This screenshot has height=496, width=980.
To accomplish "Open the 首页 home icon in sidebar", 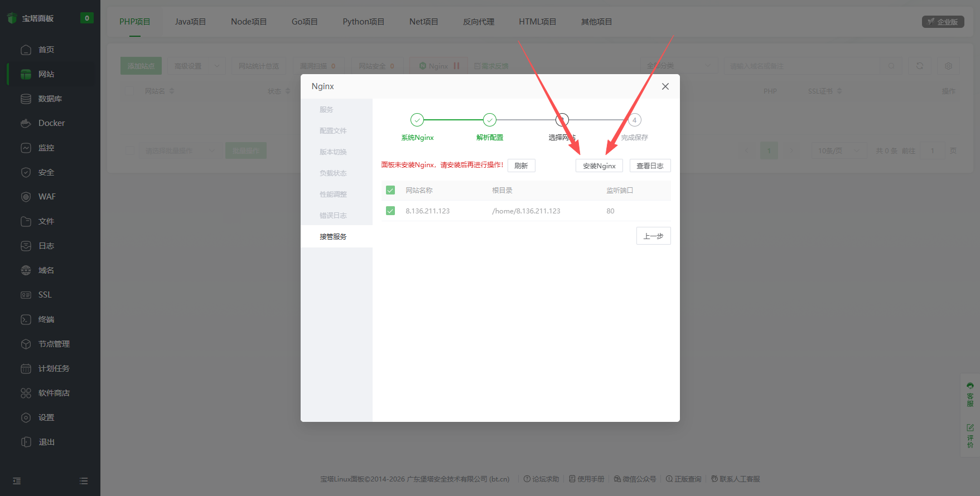I will [x=26, y=50].
